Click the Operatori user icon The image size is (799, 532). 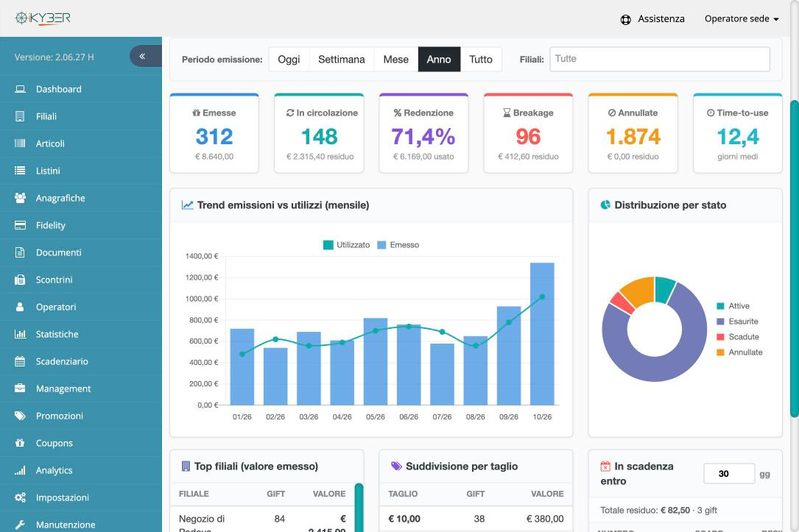20,307
